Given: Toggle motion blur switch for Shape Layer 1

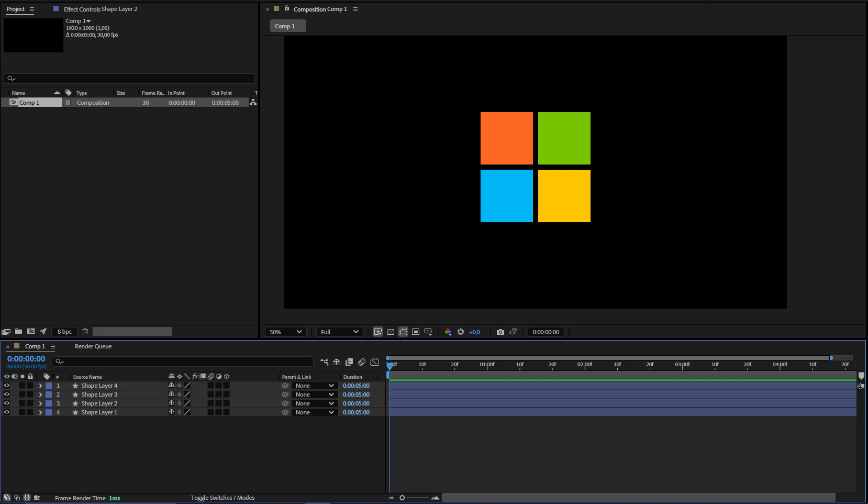Looking at the screenshot, I should tap(211, 412).
